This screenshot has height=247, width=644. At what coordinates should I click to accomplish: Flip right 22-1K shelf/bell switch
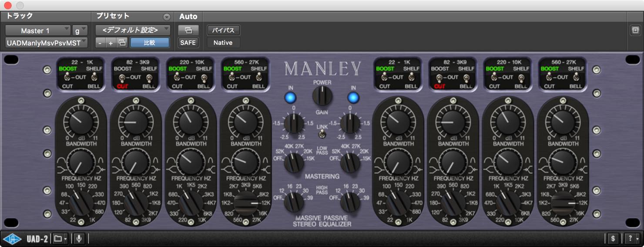coord(412,77)
